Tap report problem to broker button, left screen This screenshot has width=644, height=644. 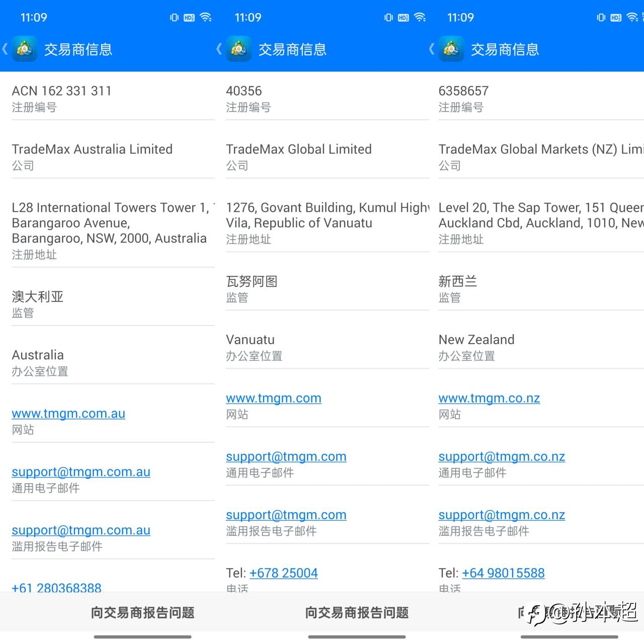[143, 612]
